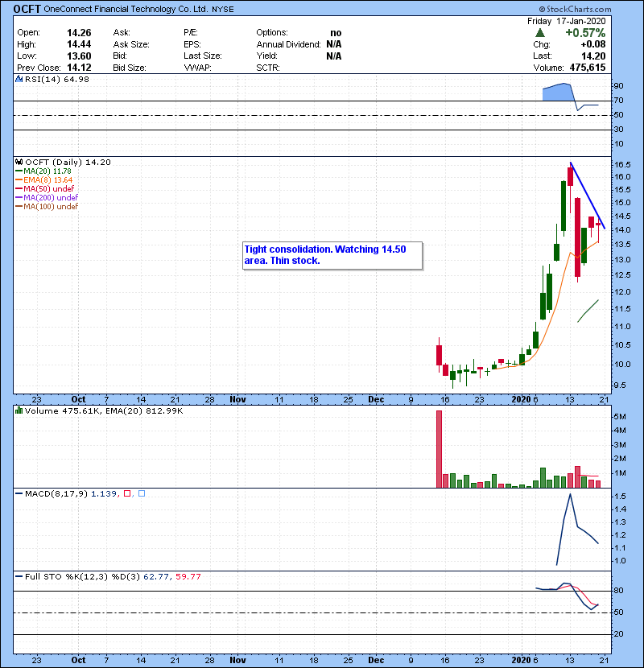This screenshot has height=668, width=644.
Task: Click the High price 14.44
Action: point(79,44)
